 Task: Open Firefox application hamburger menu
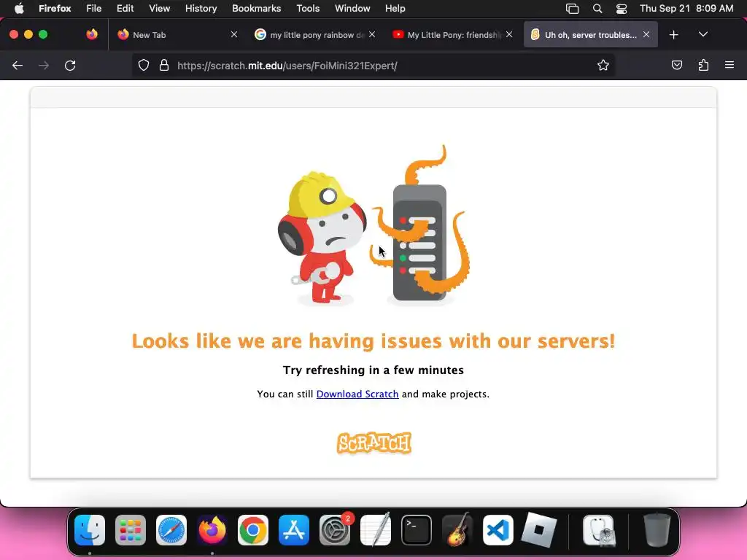[729, 65]
